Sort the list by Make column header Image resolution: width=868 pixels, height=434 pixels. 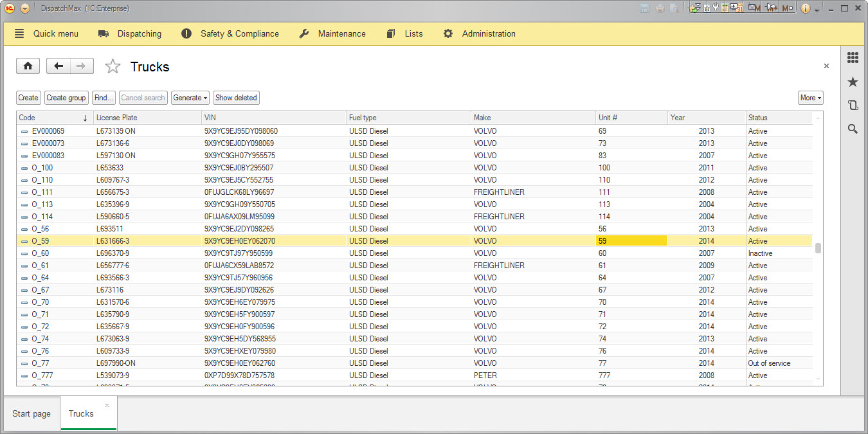[533, 118]
